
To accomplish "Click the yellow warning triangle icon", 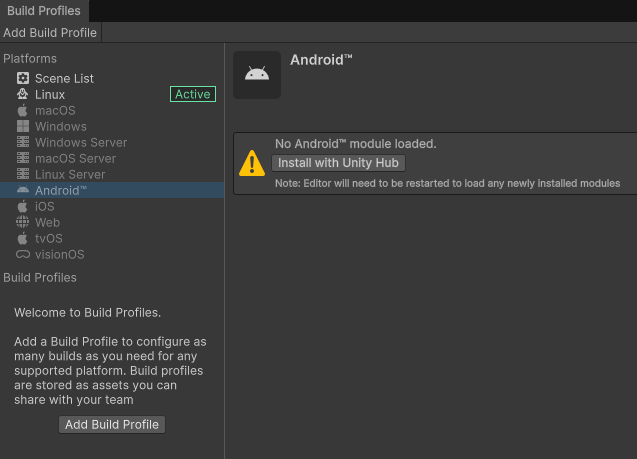I will click(x=252, y=163).
